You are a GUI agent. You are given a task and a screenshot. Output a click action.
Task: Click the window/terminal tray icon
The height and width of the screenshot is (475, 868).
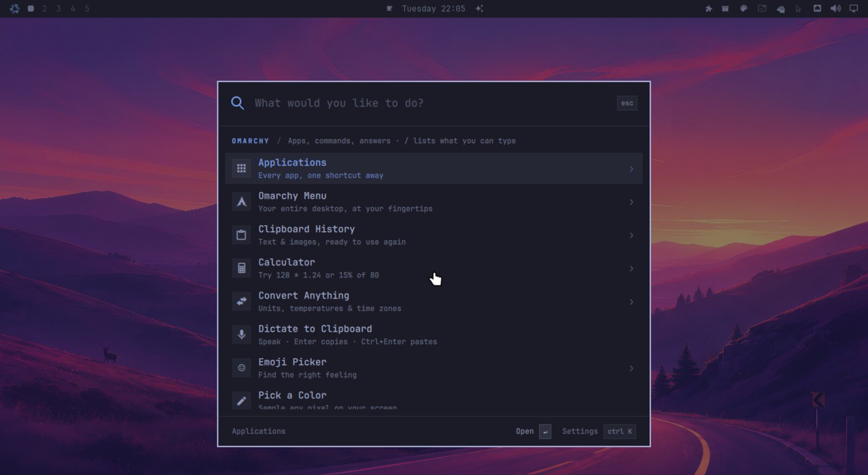(x=762, y=9)
